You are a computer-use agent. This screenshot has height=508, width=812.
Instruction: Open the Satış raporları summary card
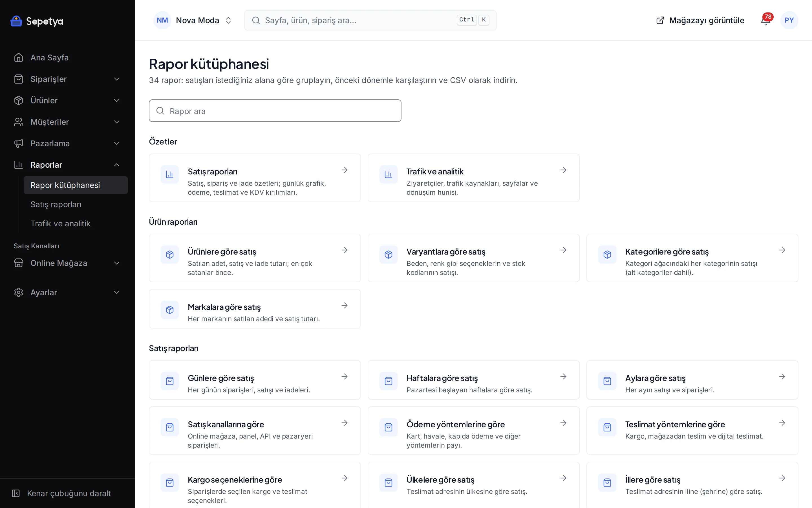255,178
